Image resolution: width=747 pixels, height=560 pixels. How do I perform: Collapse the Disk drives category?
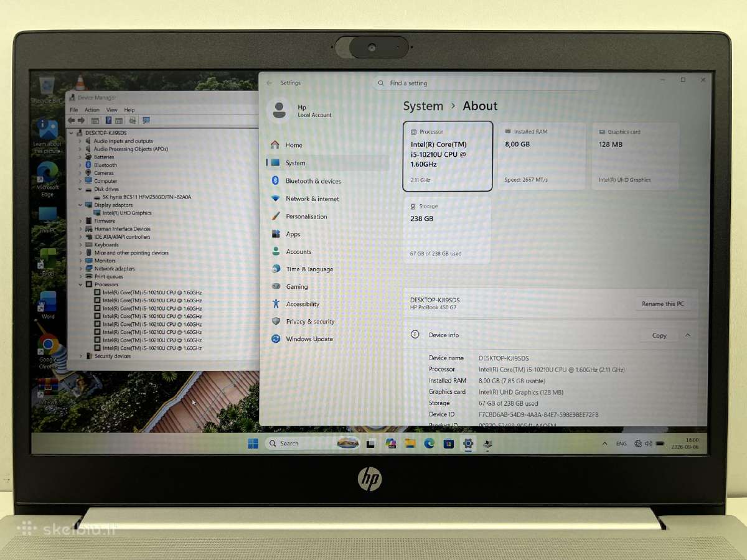coord(80,189)
